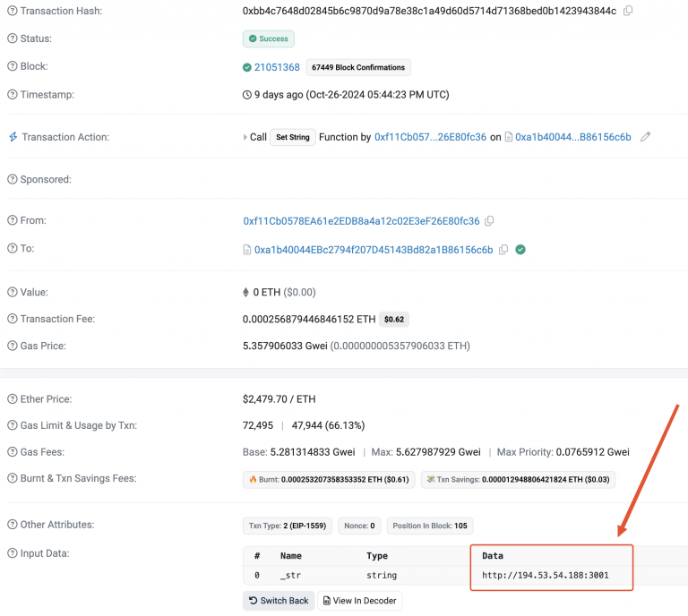Open the To contract address 0xa1b40044 link
The image size is (688, 616).
[x=373, y=250]
